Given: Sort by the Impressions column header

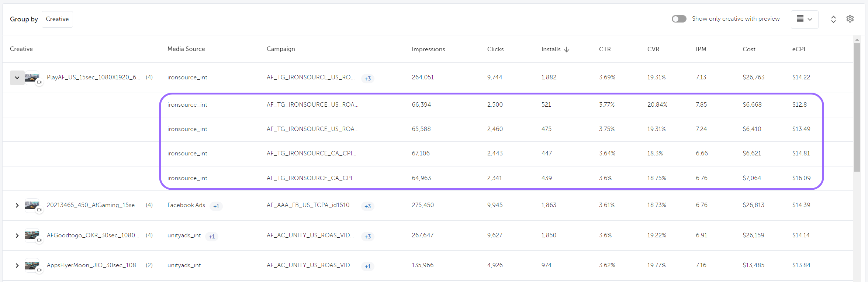Looking at the screenshot, I should tap(428, 49).
